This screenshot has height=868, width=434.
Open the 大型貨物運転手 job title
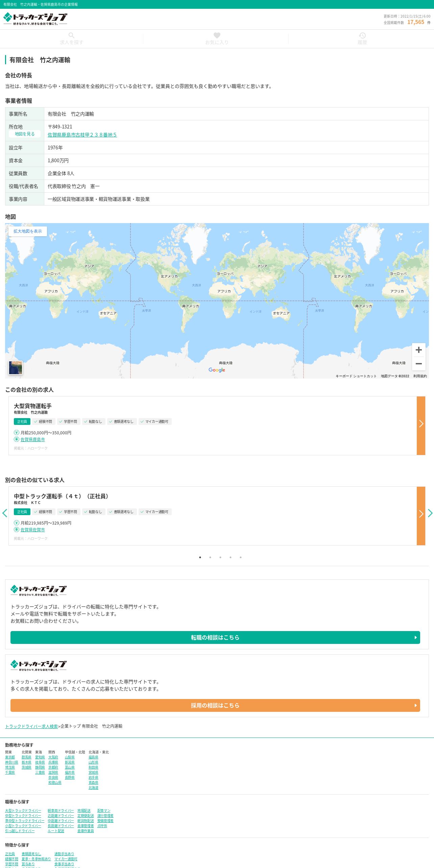click(x=32, y=406)
